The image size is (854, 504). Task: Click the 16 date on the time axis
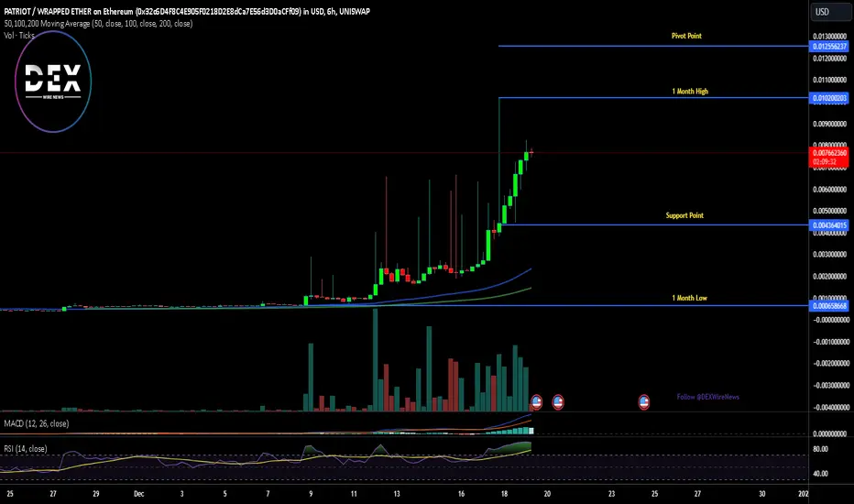(461, 494)
